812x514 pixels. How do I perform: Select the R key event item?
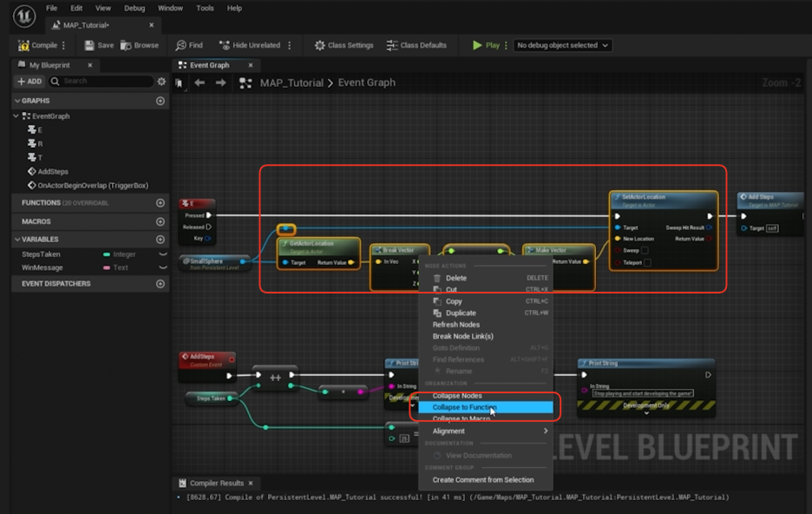tap(36, 143)
